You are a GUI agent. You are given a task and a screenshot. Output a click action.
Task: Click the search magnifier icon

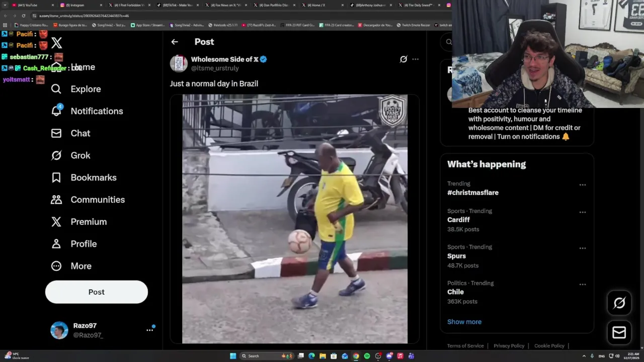[x=448, y=42]
